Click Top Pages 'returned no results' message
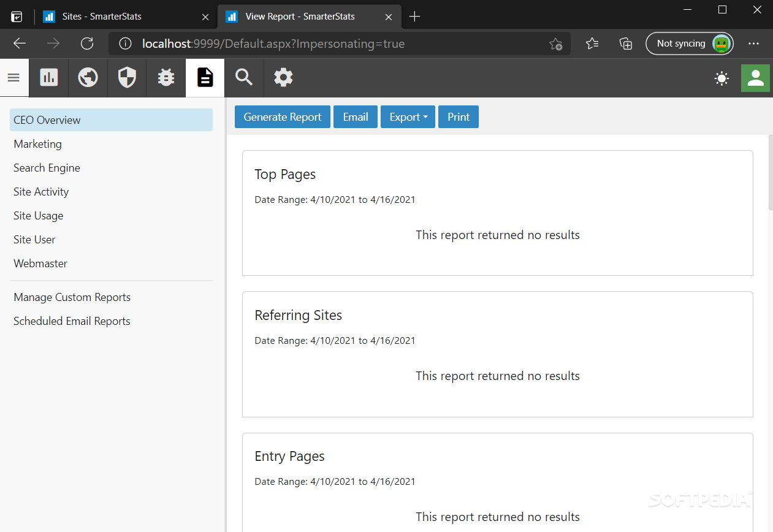This screenshot has width=773, height=532. coord(498,235)
